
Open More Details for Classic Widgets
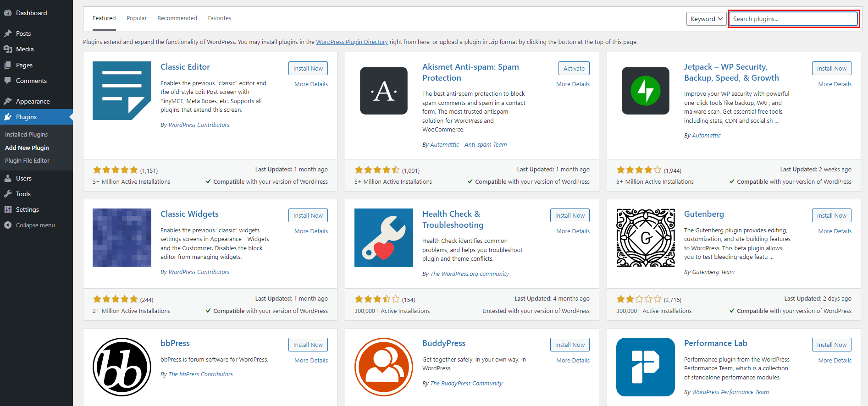[311, 231]
